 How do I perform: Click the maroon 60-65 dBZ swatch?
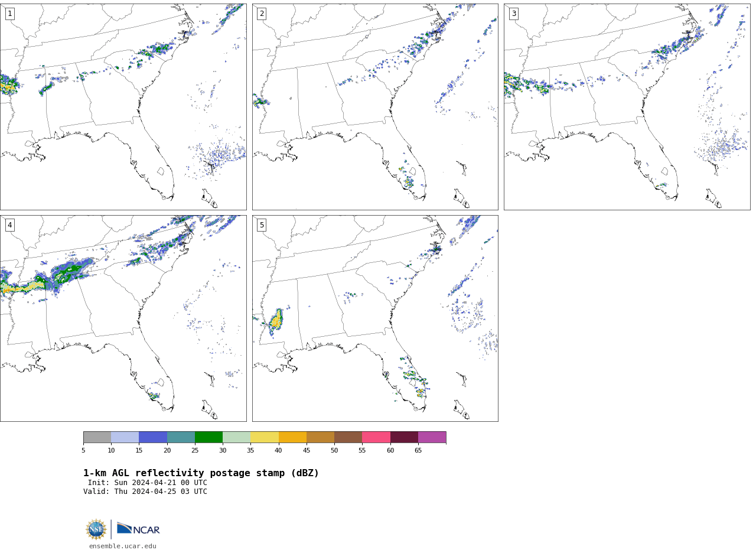[x=404, y=437]
